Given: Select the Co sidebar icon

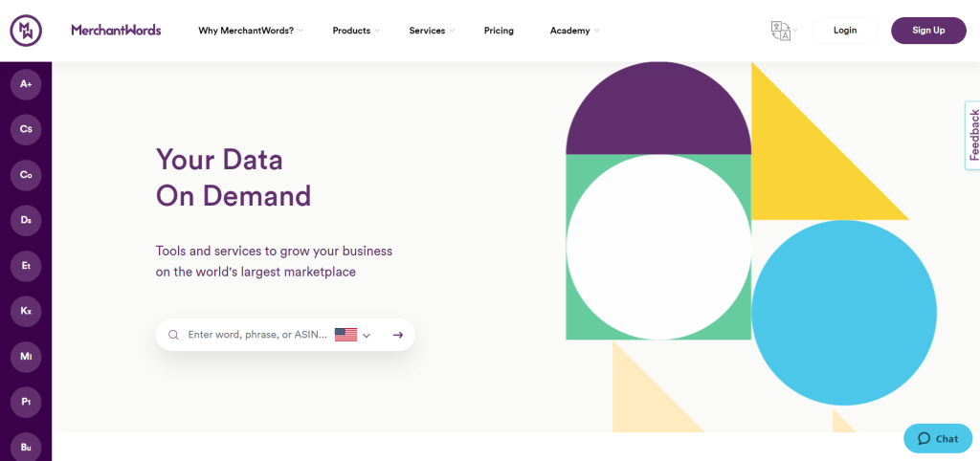Looking at the screenshot, I should pos(26,175).
